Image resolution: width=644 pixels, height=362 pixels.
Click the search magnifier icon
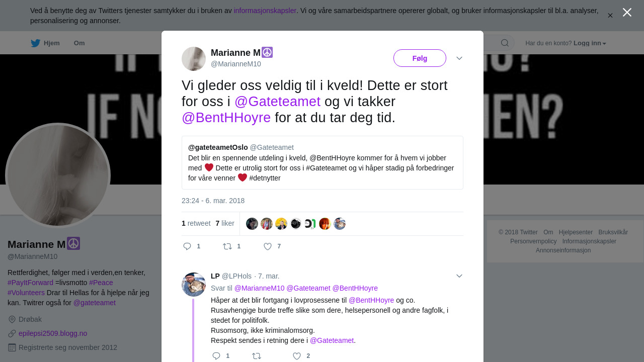tap(505, 43)
